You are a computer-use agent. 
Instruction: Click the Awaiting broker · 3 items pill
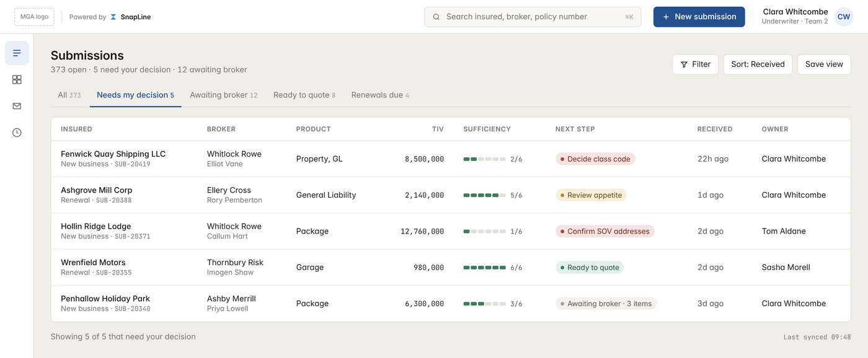click(x=606, y=303)
